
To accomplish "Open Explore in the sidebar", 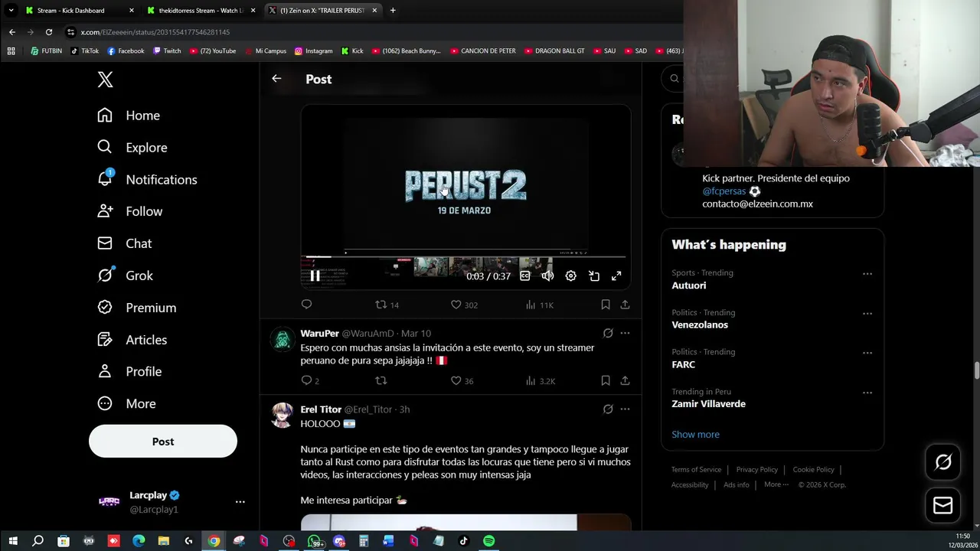I will pyautogui.click(x=132, y=148).
